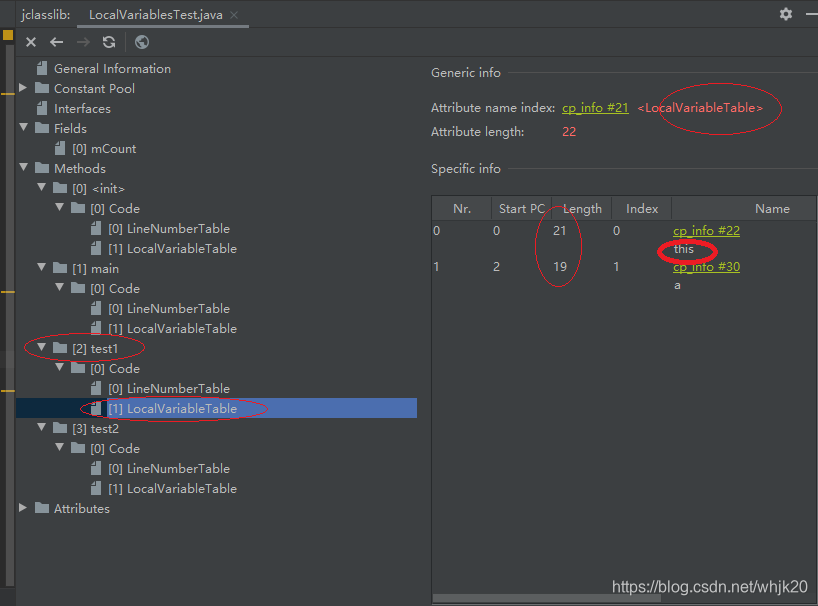Screen dimensions: 818x606
Task: Click the horizontal scrollbar under the table
Action: tap(547, 598)
